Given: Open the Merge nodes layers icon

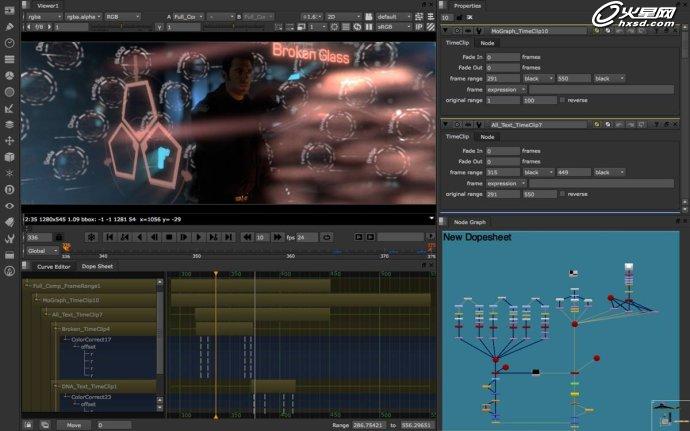Looking at the screenshot, I should 9,125.
